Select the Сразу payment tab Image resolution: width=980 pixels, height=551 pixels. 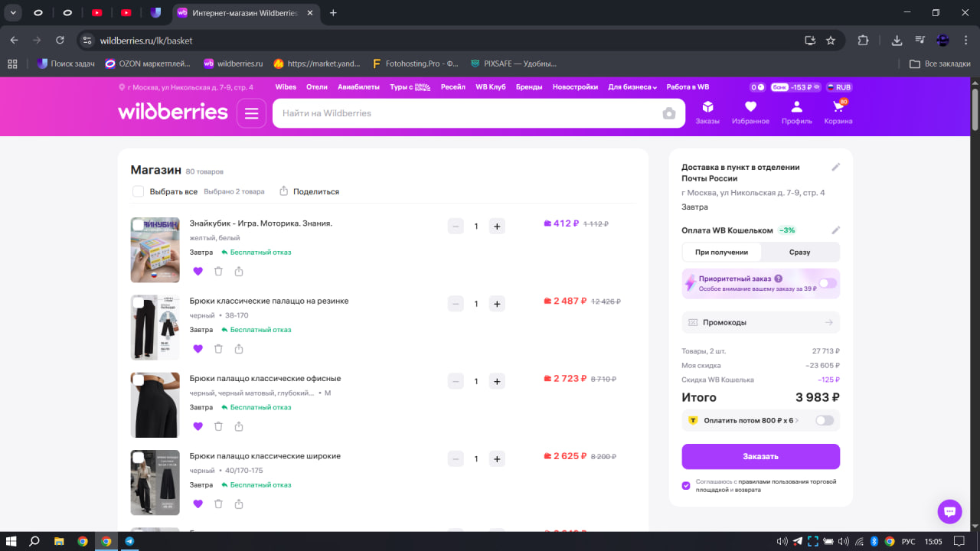click(799, 252)
